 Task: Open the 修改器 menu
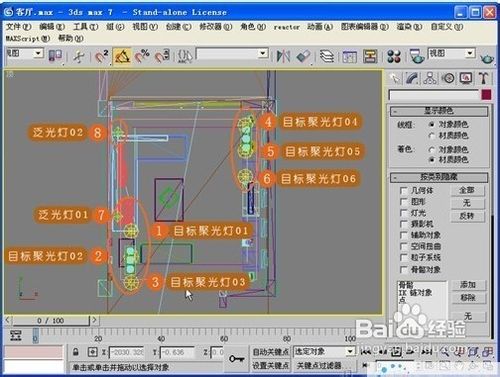215,27
